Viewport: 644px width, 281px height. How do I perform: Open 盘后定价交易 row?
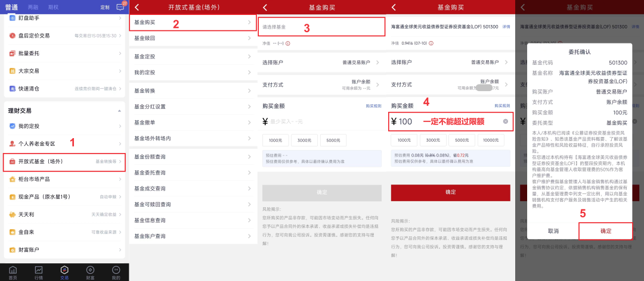(x=64, y=36)
